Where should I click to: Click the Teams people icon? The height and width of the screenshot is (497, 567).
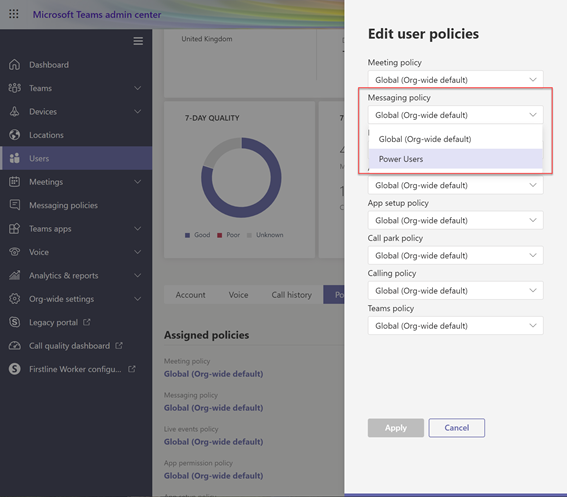point(14,88)
